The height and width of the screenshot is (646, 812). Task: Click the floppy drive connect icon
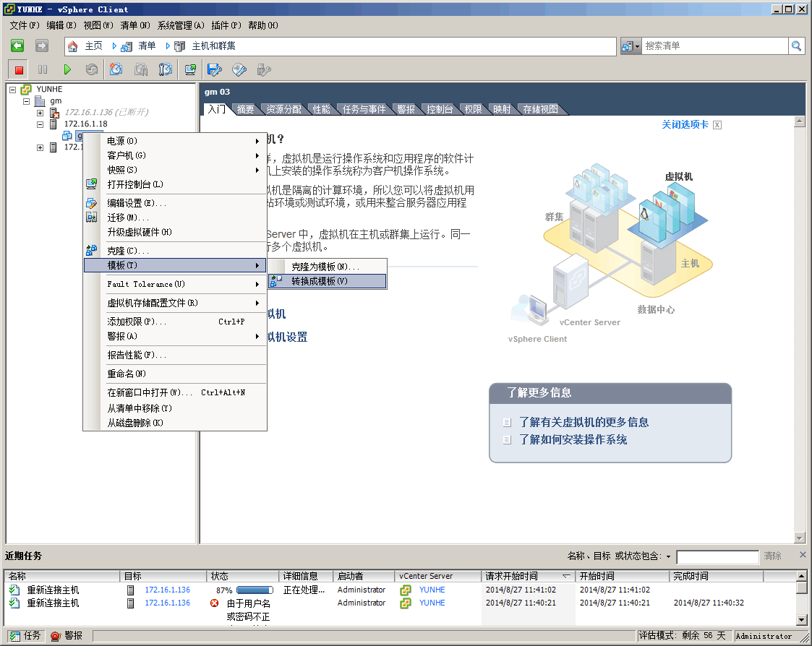point(214,70)
